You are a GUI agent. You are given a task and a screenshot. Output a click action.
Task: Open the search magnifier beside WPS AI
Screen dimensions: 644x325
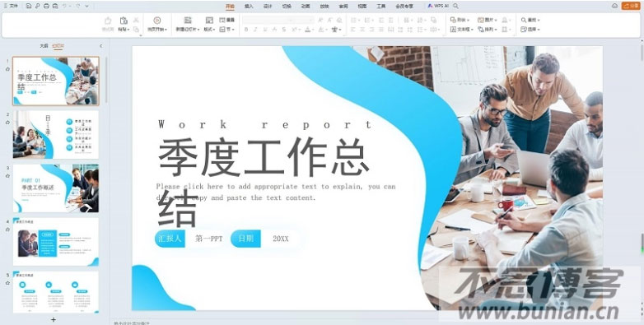456,6
